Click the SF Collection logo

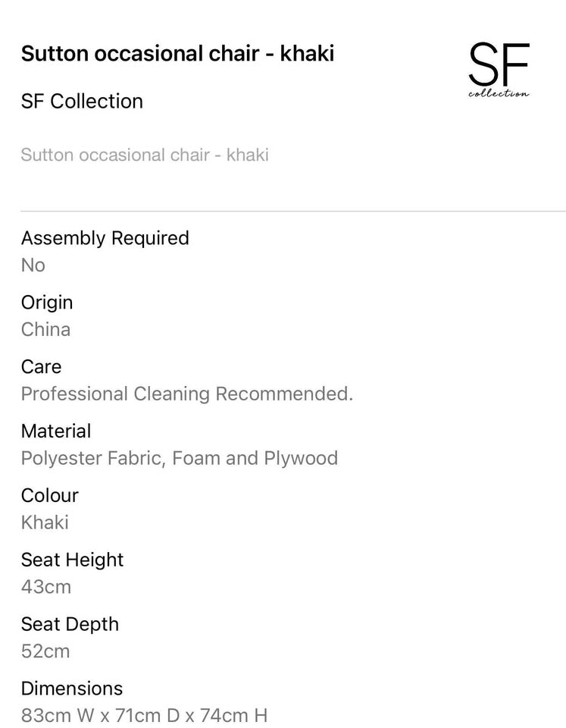(499, 70)
